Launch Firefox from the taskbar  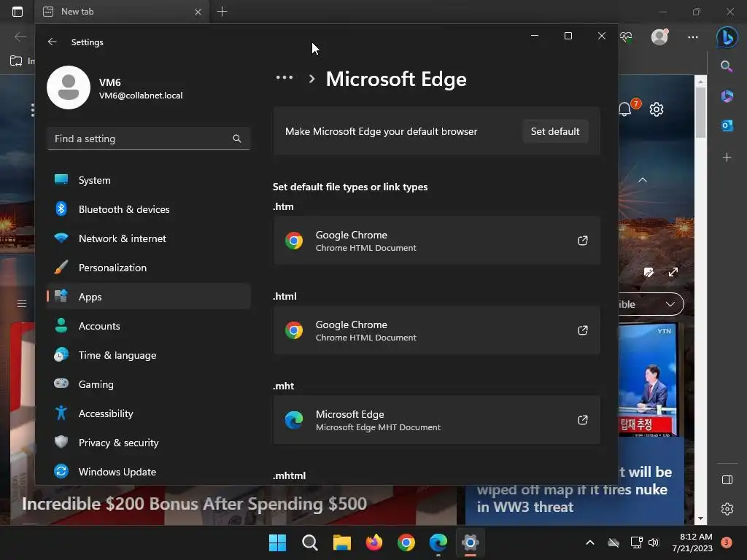pyautogui.click(x=374, y=542)
